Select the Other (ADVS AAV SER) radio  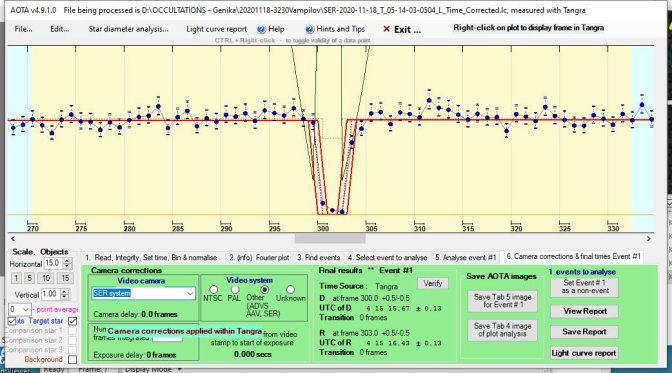point(265,290)
